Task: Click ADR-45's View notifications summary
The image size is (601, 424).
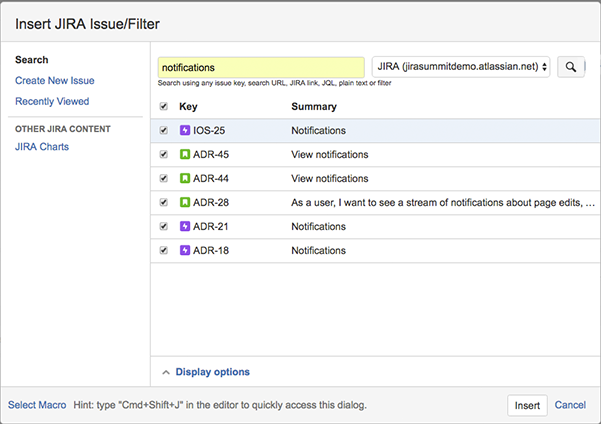Action: point(330,154)
